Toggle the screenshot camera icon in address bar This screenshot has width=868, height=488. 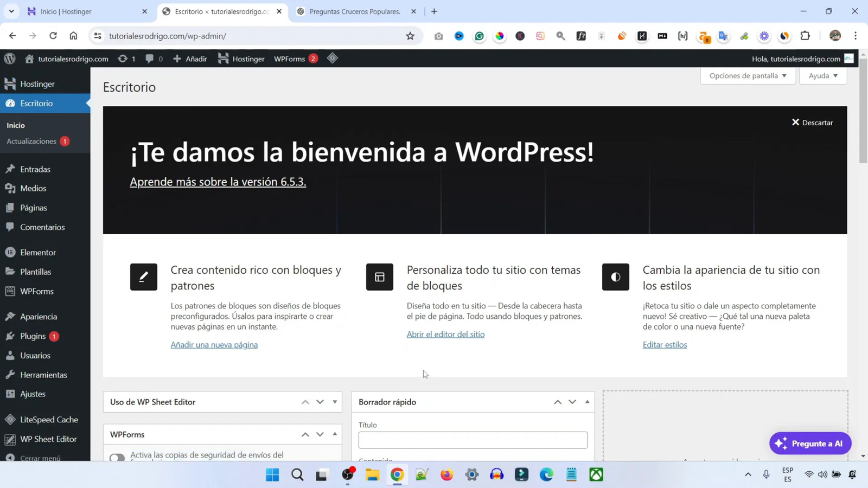439,36
